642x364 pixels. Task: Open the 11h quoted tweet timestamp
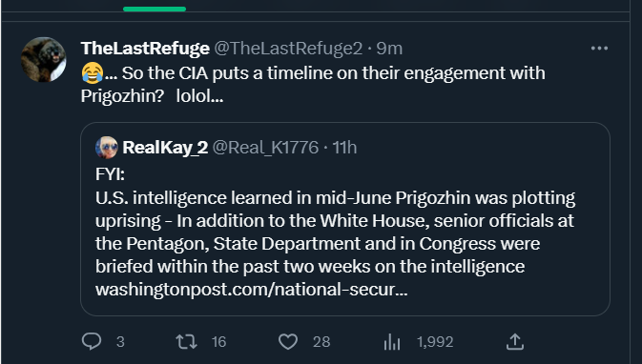[x=344, y=148]
